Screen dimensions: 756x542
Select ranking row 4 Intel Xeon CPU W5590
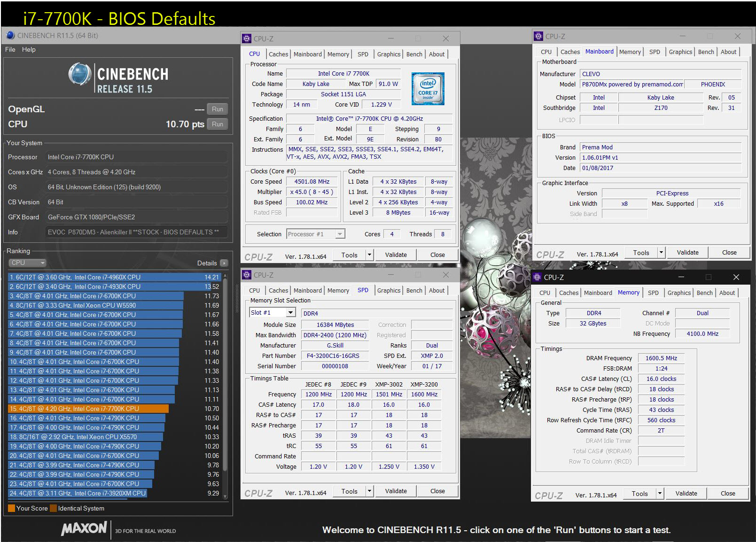click(x=115, y=305)
